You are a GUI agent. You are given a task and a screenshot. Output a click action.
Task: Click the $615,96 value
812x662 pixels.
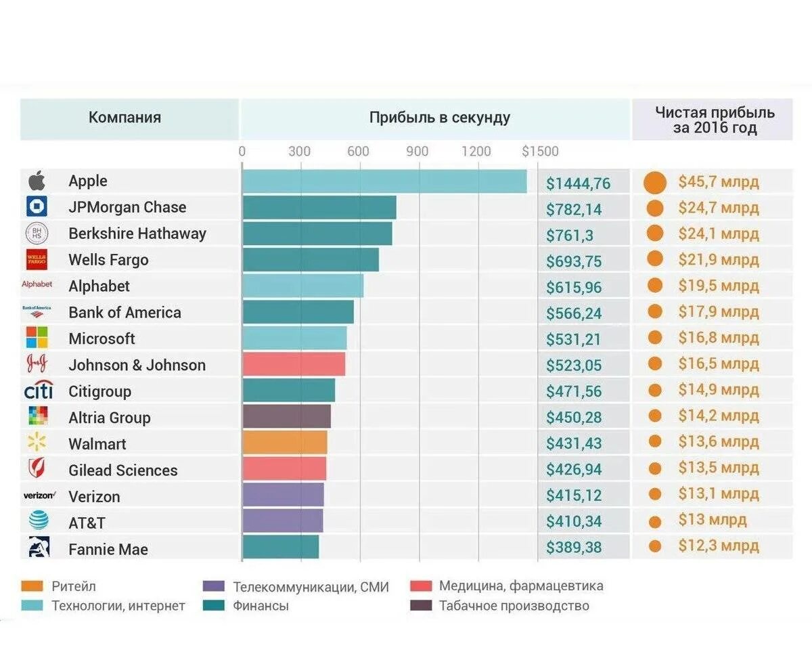tap(574, 288)
